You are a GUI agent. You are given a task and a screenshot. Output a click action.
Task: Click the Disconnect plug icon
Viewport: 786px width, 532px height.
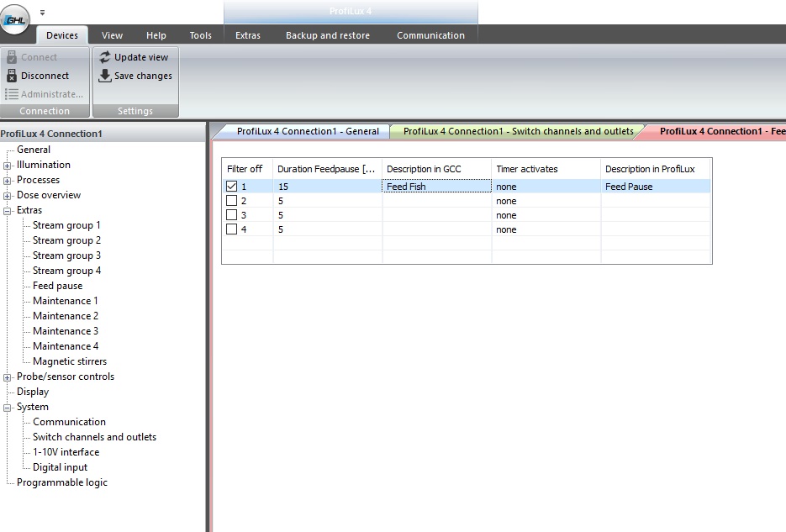pyautogui.click(x=12, y=76)
